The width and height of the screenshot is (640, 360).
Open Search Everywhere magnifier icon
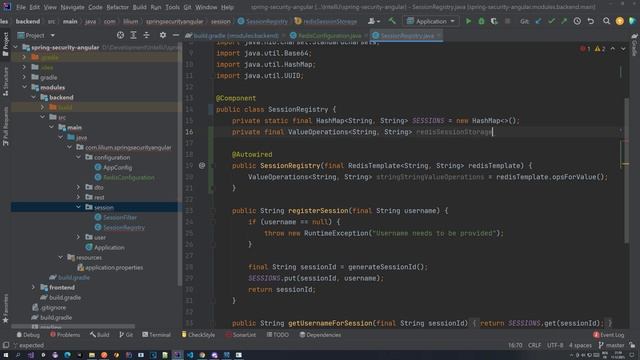coord(607,21)
